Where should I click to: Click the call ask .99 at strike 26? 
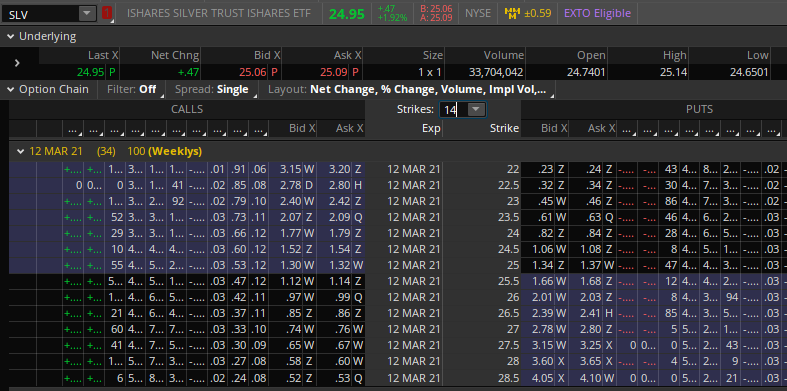341,298
